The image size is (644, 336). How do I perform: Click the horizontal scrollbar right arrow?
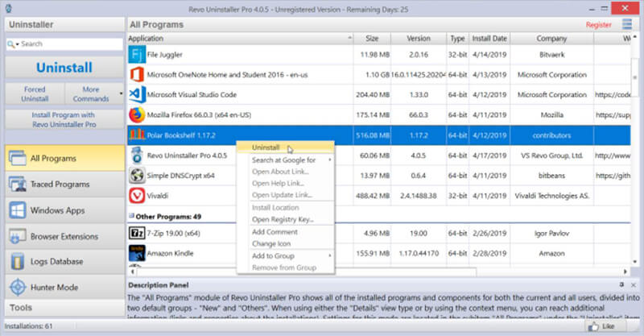point(625,272)
